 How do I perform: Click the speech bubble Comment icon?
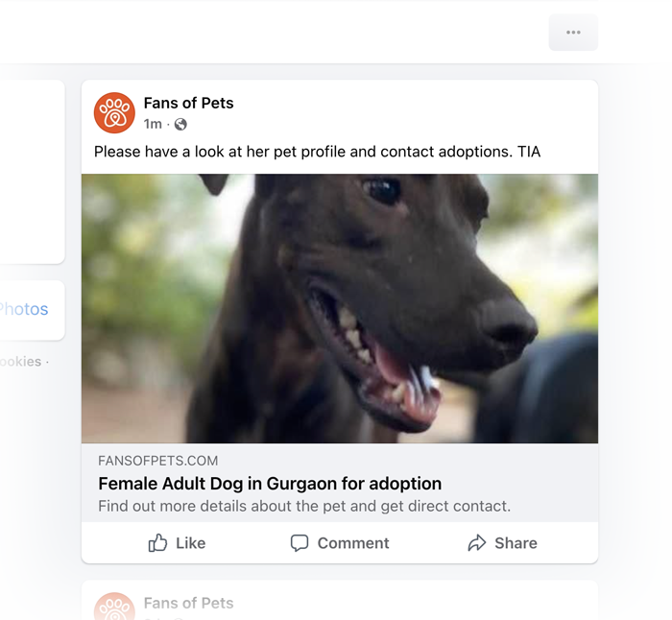pos(300,543)
